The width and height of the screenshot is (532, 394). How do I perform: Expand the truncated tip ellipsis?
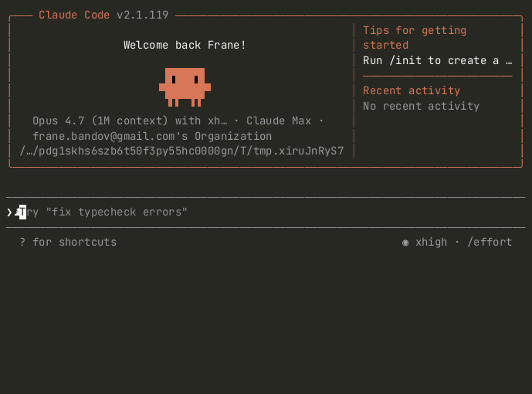[x=509, y=62]
